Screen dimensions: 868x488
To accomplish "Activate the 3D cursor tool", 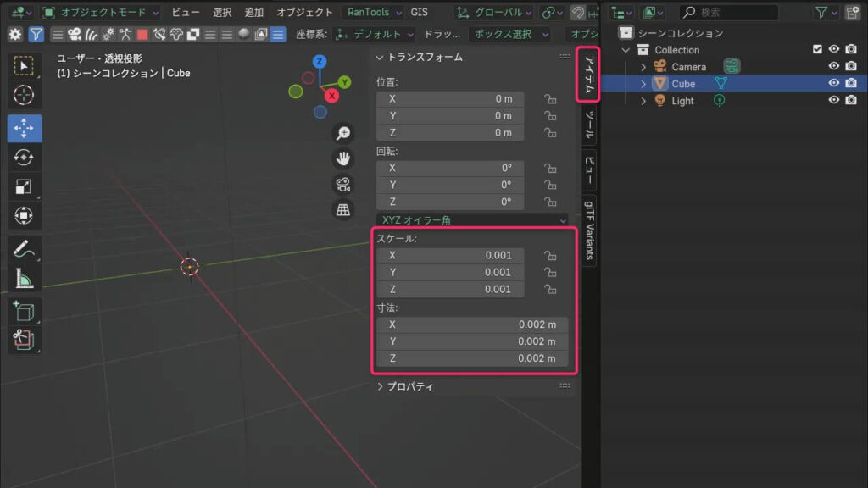I will [24, 95].
